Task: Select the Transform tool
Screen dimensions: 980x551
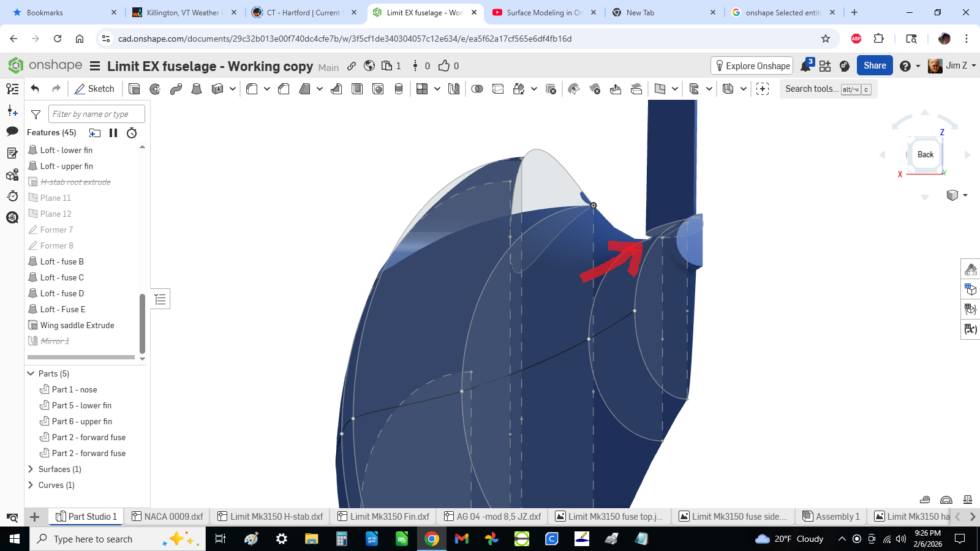Action: (x=518, y=89)
